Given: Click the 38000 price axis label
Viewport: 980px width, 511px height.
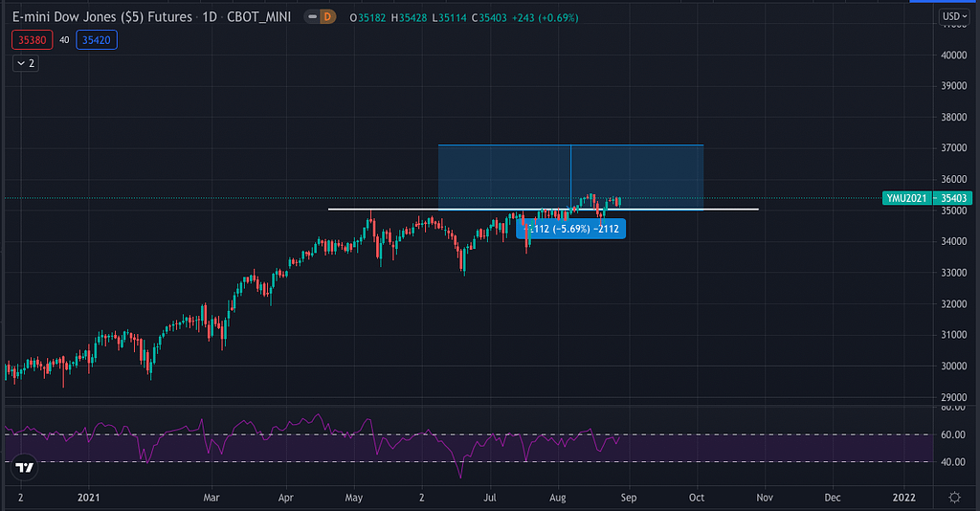Looking at the screenshot, I should click(954, 117).
